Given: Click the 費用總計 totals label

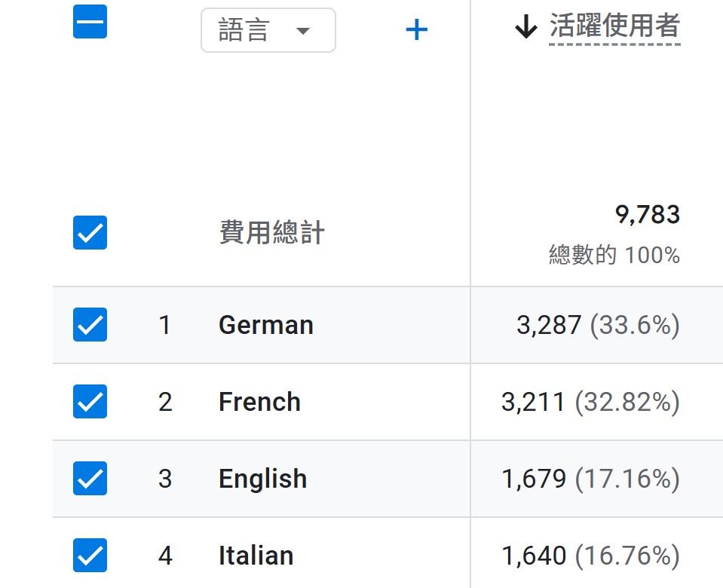Looking at the screenshot, I should 271,234.
